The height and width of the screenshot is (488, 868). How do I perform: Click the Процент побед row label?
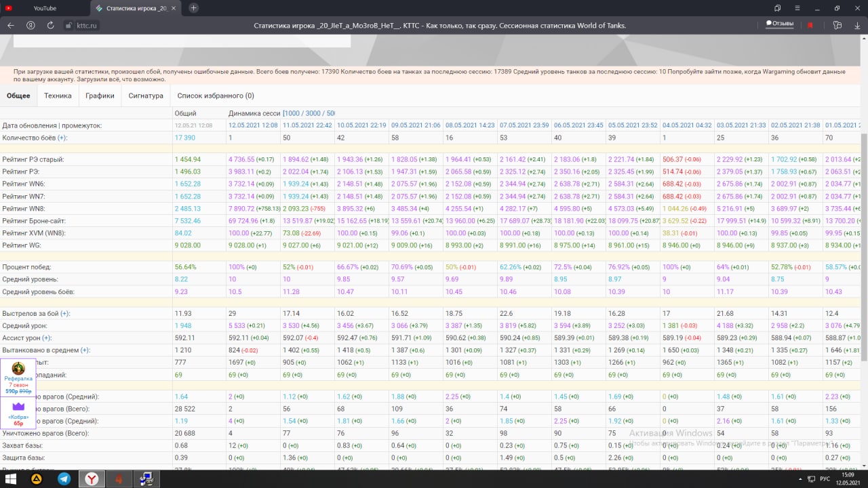26,267
